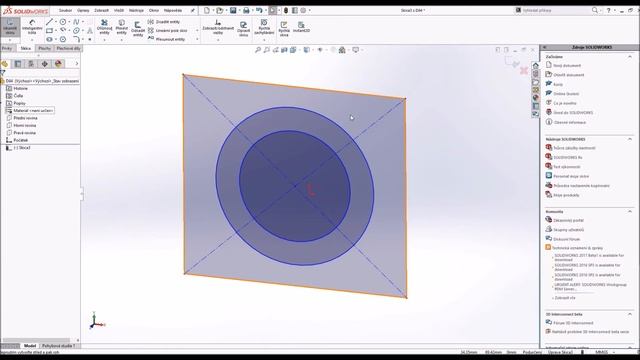Collapse the Komunita section

point(630,211)
